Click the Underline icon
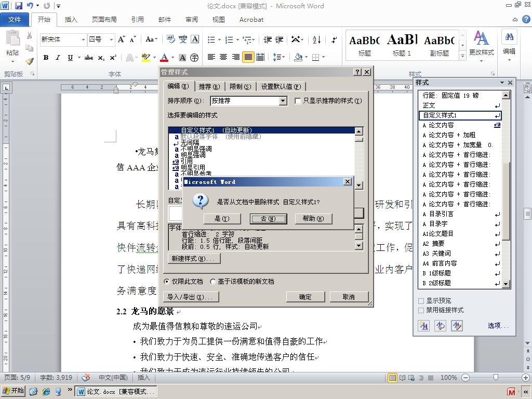This screenshot has height=399, width=532. point(70,58)
